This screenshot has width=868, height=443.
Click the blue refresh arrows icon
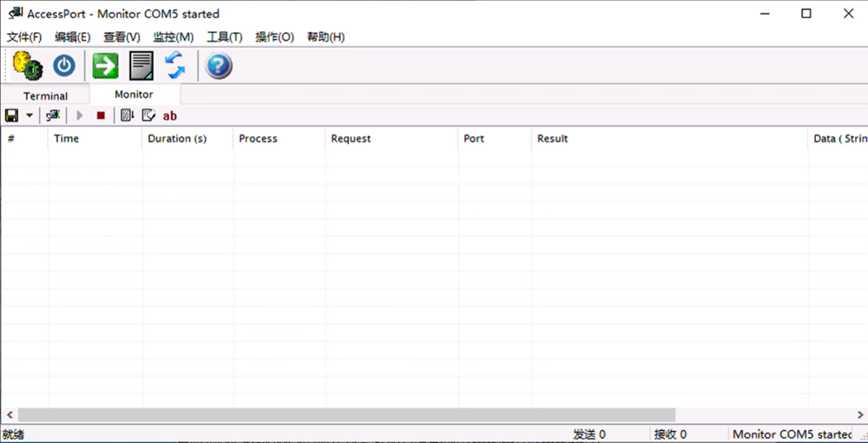175,65
